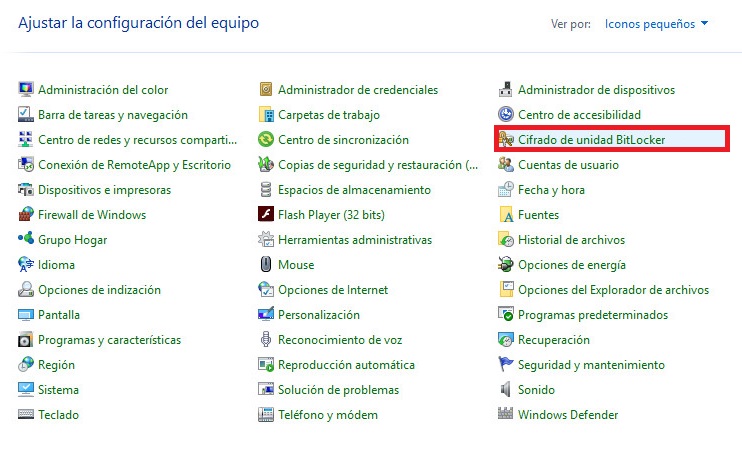
Task: Open the Cifrado de unidad BitLocker link
Action: [592, 140]
